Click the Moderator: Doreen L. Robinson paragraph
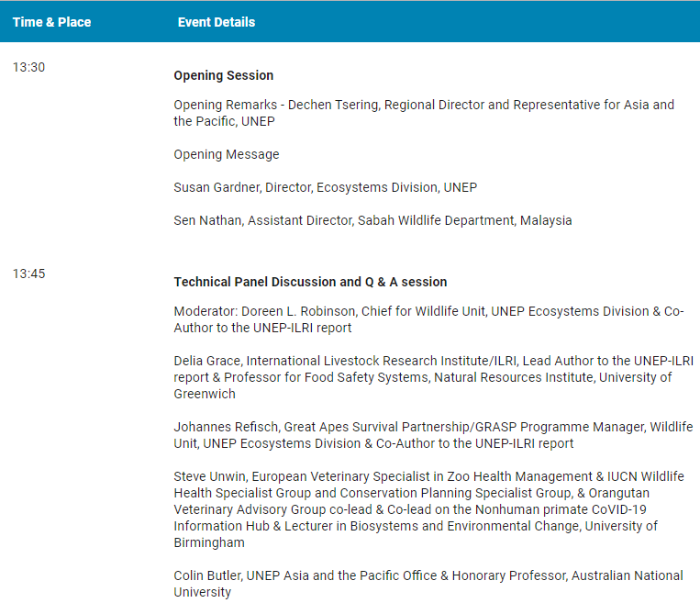 [428, 319]
